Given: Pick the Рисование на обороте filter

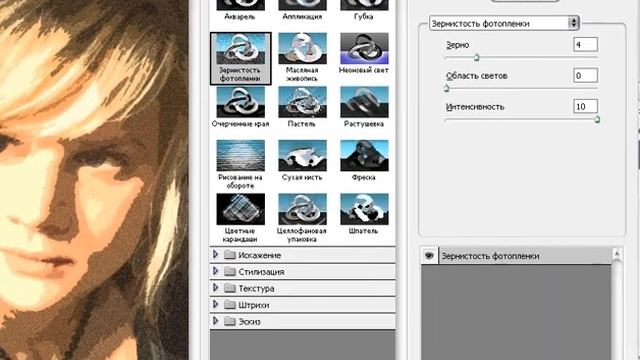Looking at the screenshot, I should [240, 156].
